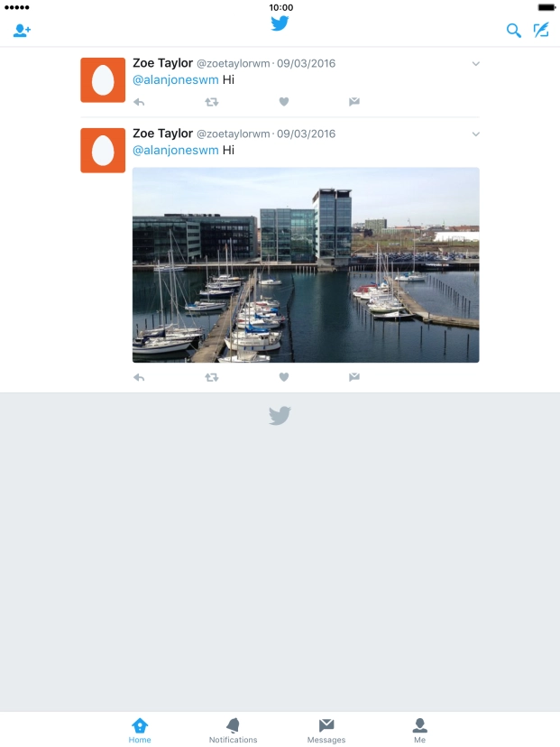This screenshot has height=747, width=560.
Task: Tap Zoe Taylor's egg avatar on second tweet
Action: click(103, 151)
